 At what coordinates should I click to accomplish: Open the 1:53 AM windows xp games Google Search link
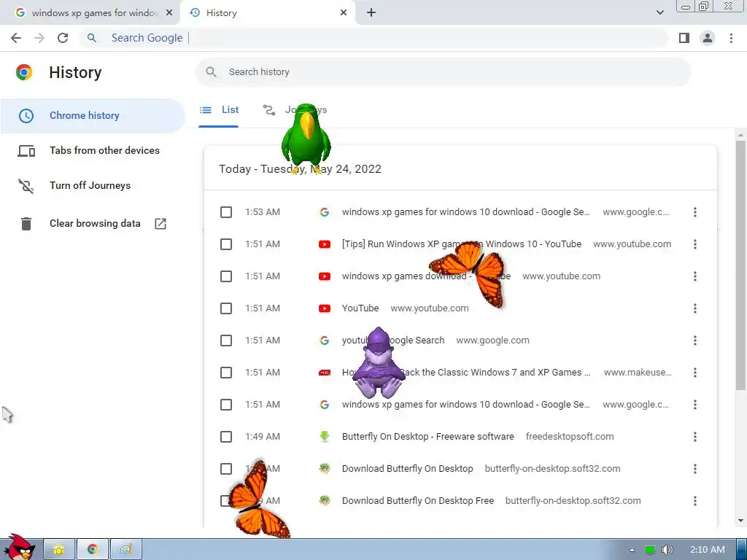466,212
